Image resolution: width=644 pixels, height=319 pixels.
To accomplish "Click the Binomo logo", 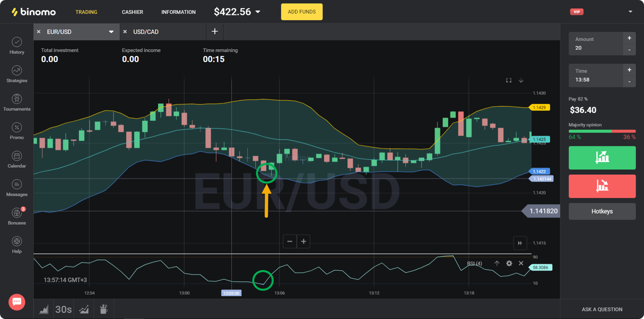I will [33, 12].
